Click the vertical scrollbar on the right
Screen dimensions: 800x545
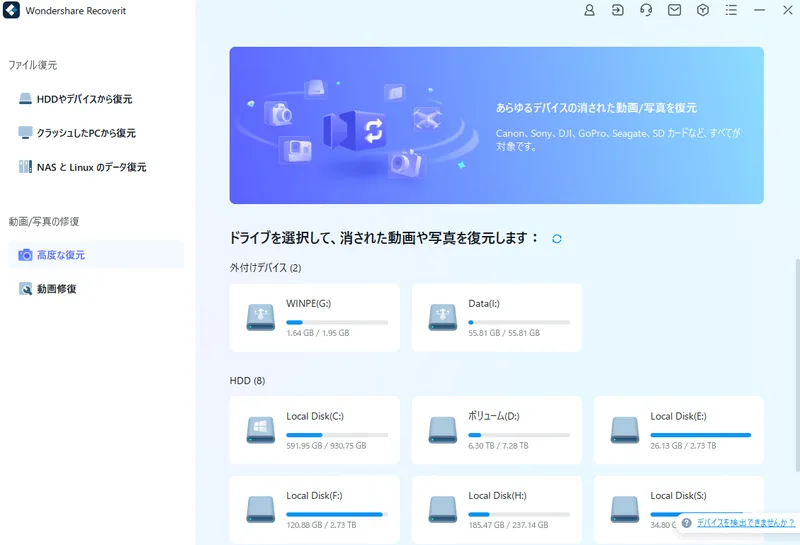pyautogui.click(x=797, y=365)
